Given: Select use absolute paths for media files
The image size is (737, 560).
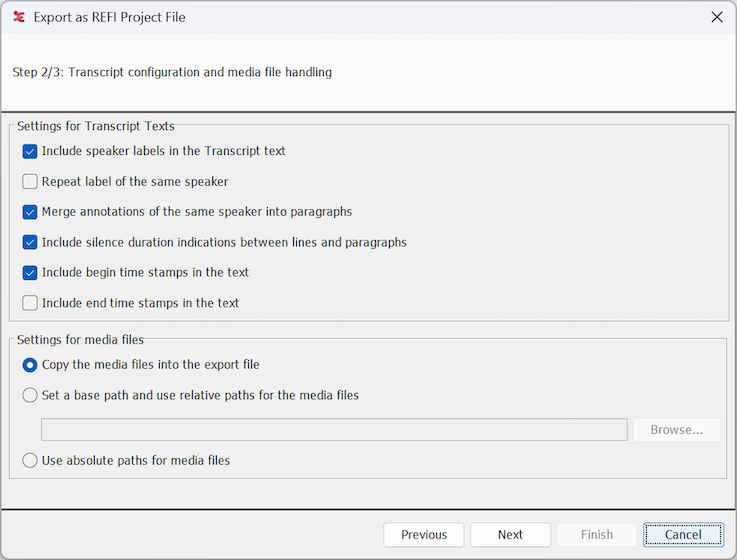Looking at the screenshot, I should pyautogui.click(x=30, y=461).
